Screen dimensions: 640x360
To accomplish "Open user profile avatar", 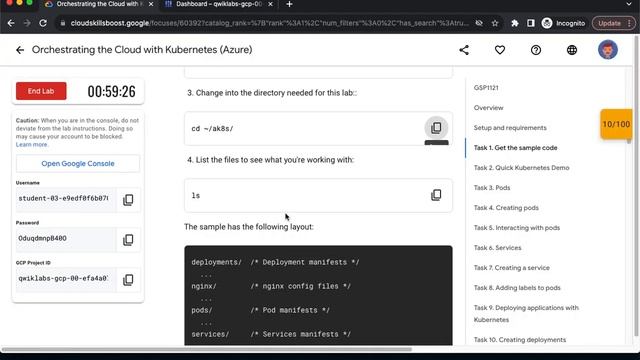I will point(608,50).
